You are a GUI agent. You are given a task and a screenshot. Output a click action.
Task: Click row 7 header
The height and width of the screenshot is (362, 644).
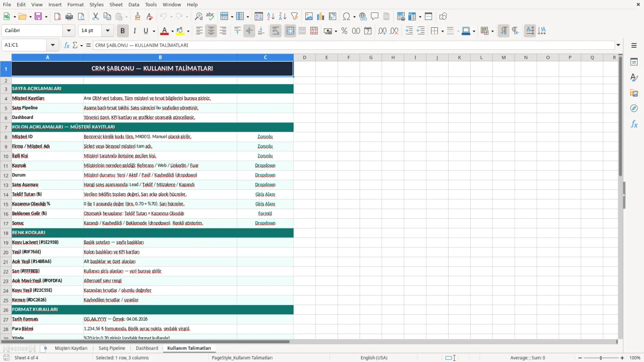pyautogui.click(x=5, y=127)
